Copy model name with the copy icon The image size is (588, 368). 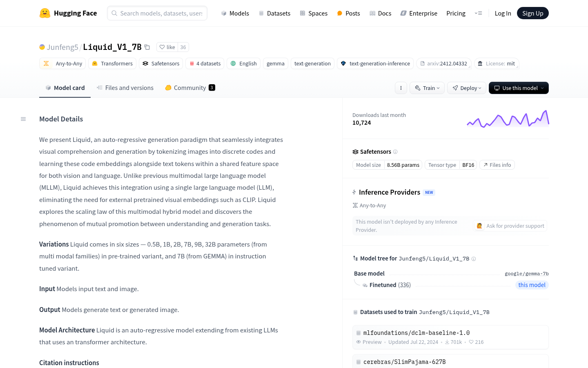[x=147, y=47]
